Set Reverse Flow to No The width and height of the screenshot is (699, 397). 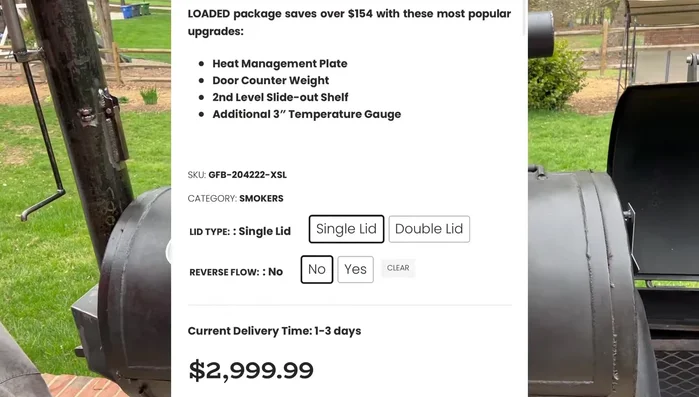317,269
